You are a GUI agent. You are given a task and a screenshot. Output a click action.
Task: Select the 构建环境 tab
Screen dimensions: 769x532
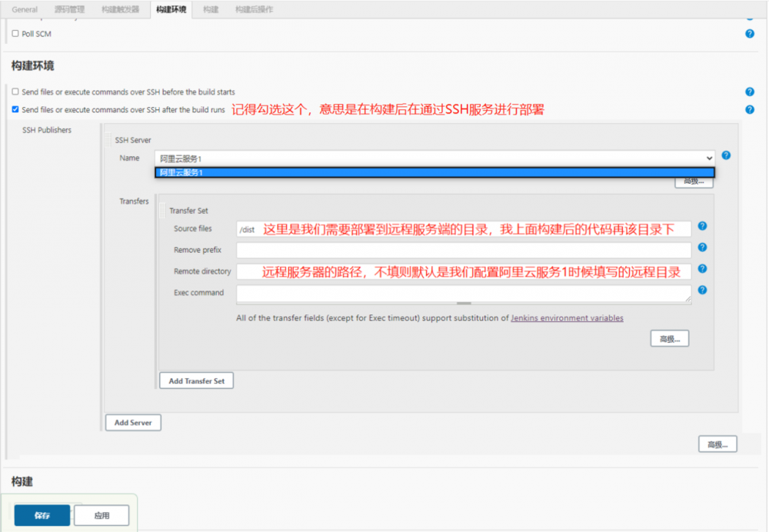click(171, 9)
